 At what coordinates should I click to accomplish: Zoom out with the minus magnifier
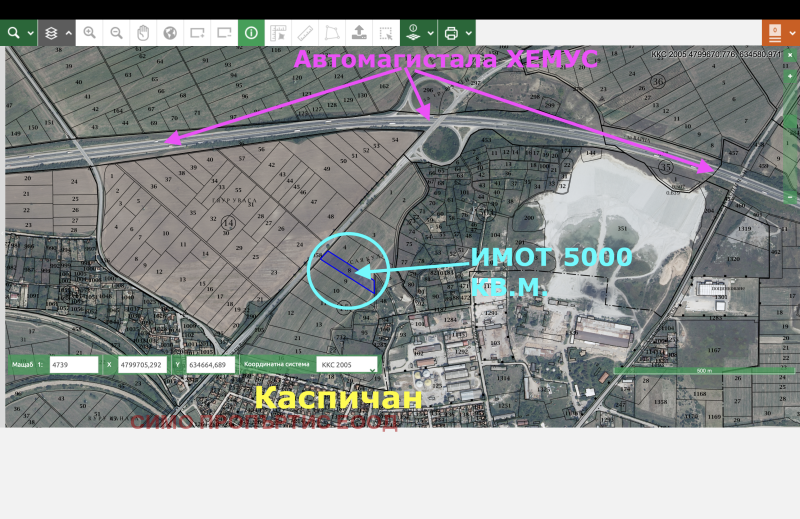point(116,32)
